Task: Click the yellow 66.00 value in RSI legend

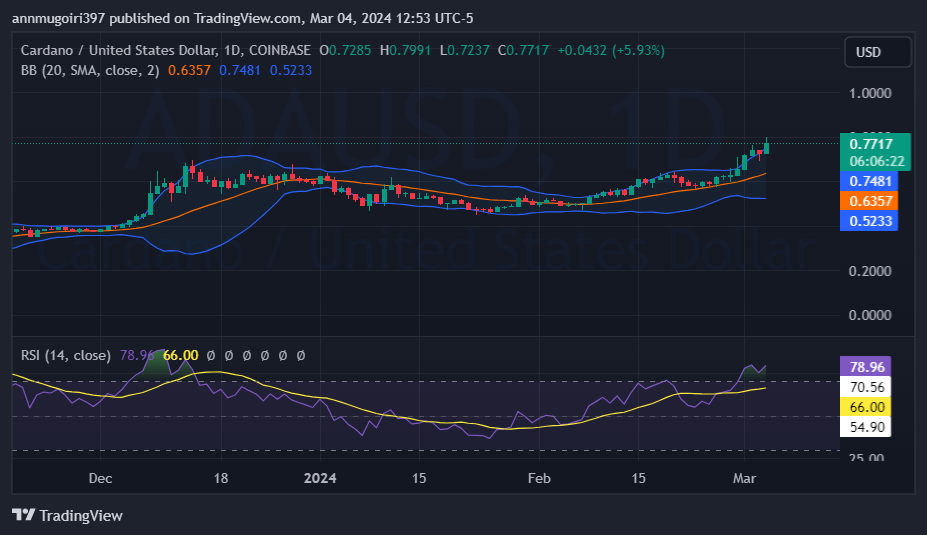Action: pyautogui.click(x=180, y=355)
